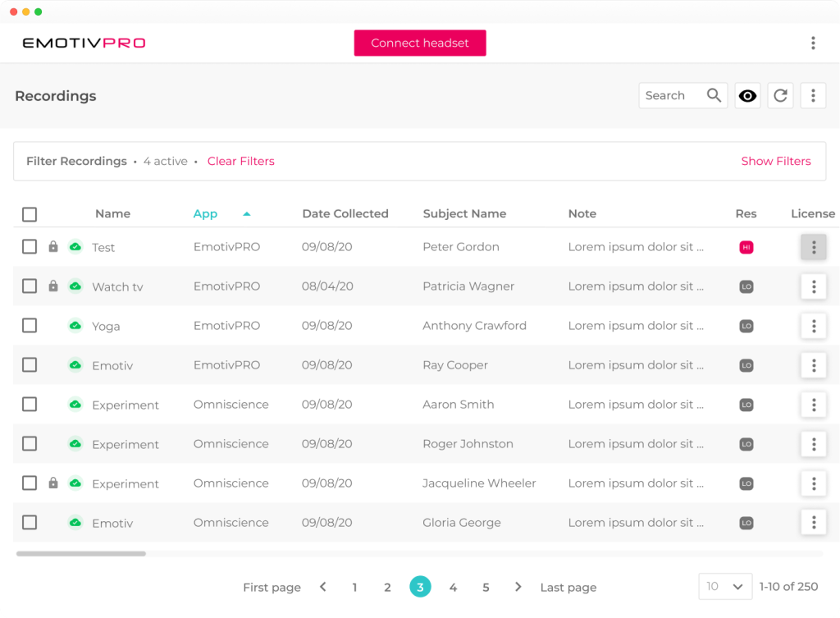840x618 pixels.
Task: Click the subject name Patricia Wagner
Action: click(468, 286)
